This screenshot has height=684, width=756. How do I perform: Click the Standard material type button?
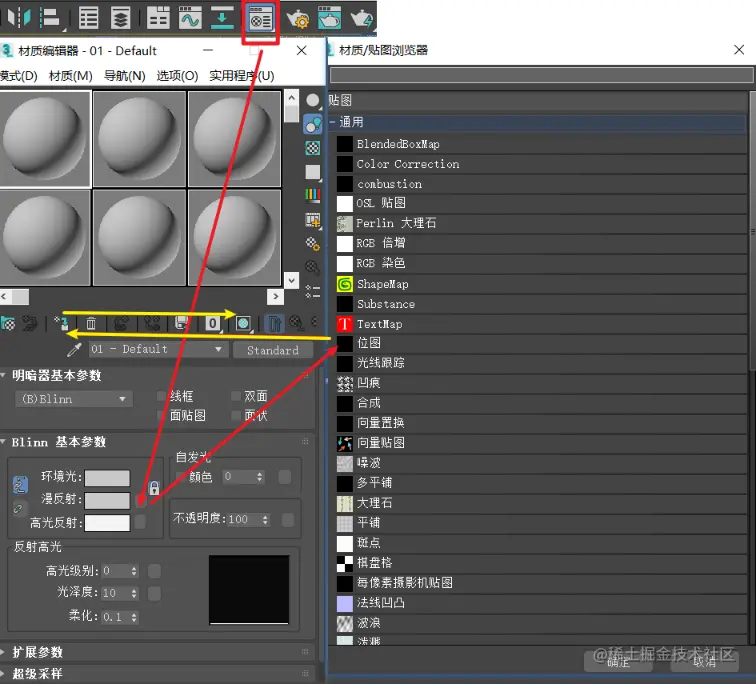[273, 350]
